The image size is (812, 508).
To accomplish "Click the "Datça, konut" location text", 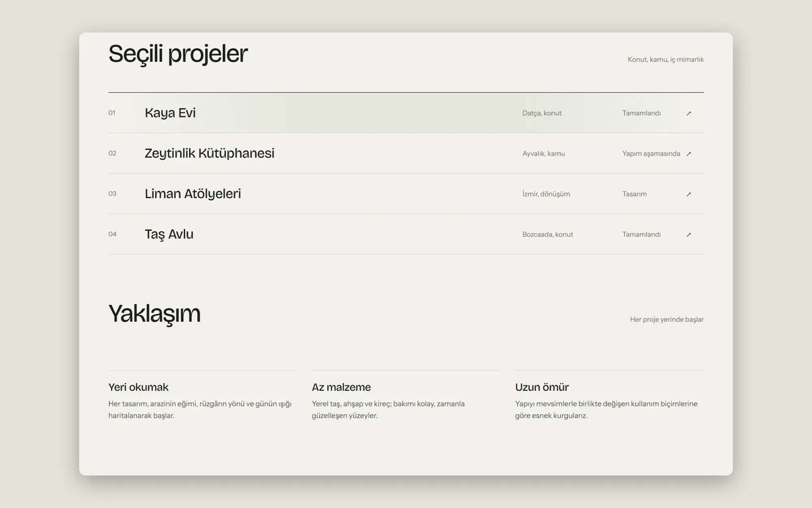I will tap(542, 113).
